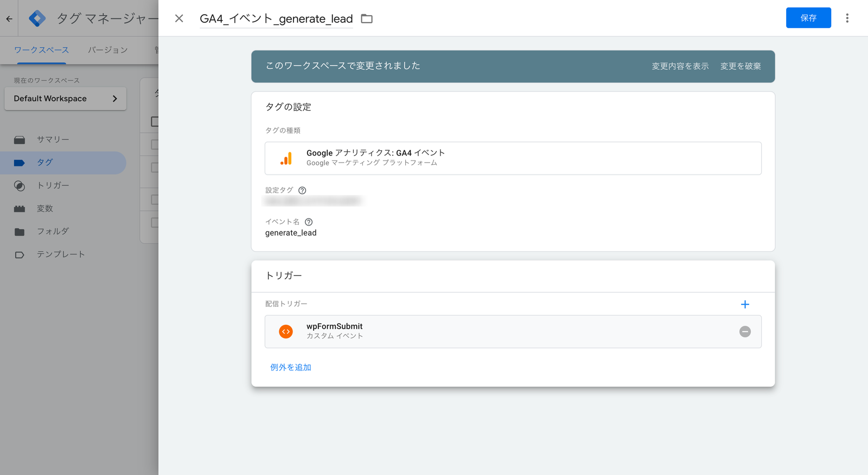
Task: Click the トリガー section heading
Action: click(283, 275)
